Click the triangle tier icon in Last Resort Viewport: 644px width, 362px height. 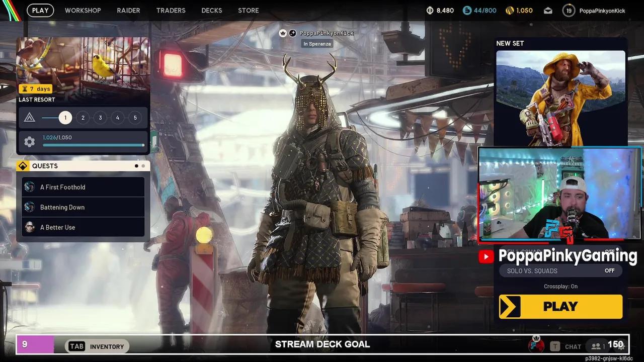click(x=29, y=118)
